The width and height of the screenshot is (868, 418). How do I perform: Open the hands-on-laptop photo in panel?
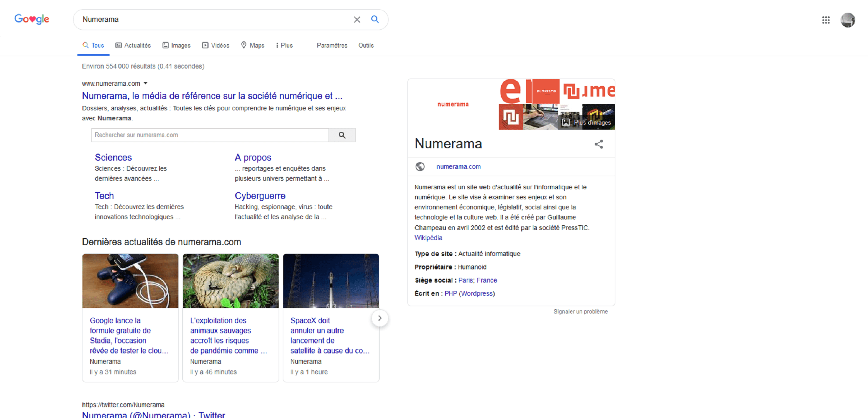[541, 117]
